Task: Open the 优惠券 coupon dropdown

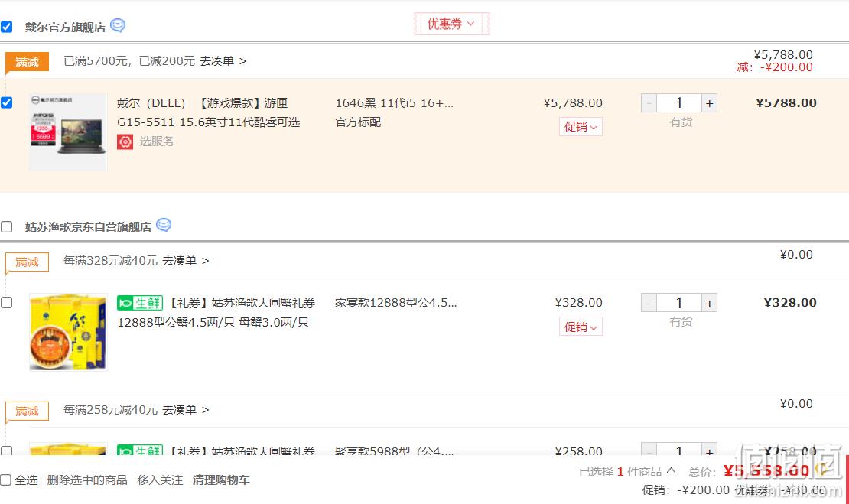Action: point(451,24)
